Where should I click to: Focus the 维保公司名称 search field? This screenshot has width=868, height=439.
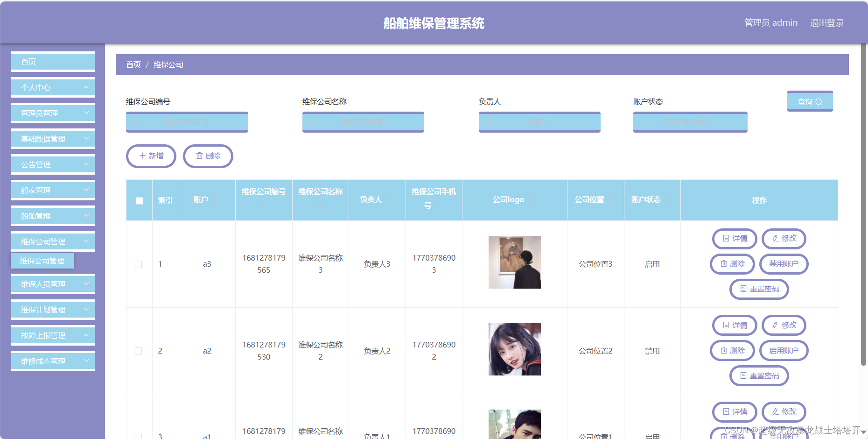363,122
